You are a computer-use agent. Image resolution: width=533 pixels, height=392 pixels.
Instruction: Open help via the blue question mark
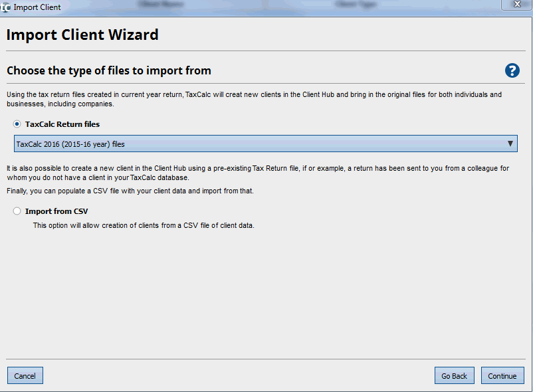click(512, 71)
